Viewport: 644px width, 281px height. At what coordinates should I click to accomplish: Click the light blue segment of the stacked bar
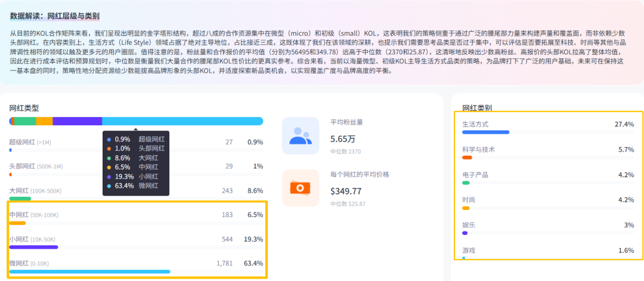[182, 121]
